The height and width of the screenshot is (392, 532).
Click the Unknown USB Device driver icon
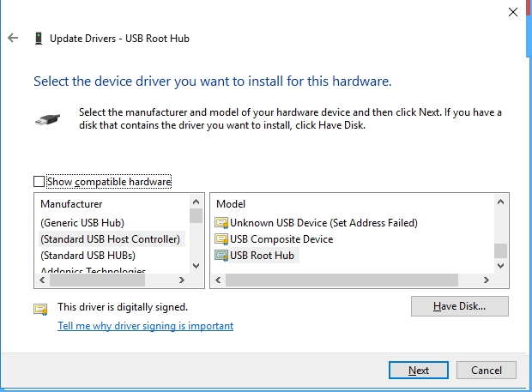point(221,223)
